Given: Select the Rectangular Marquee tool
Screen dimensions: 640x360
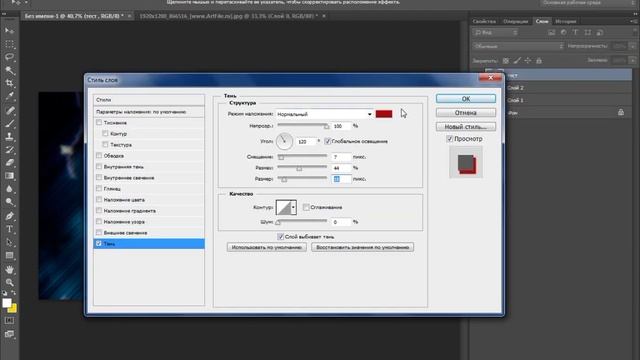Looking at the screenshot, I should click(x=9, y=44).
